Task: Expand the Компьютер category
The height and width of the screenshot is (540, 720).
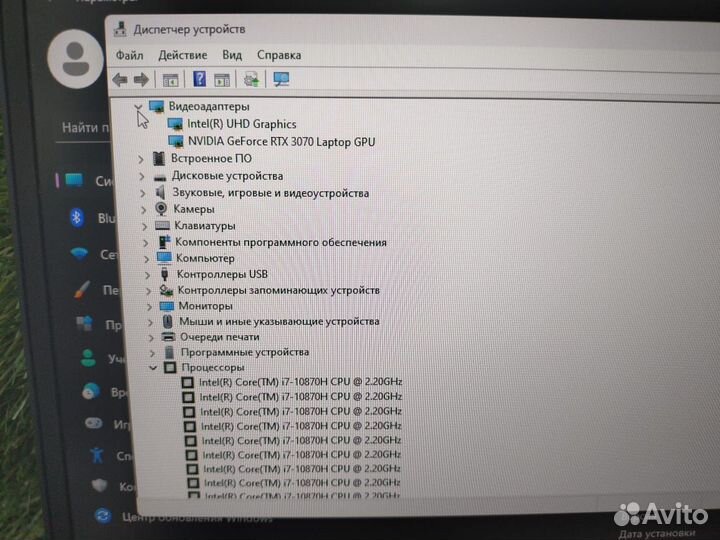Action: tap(146, 259)
